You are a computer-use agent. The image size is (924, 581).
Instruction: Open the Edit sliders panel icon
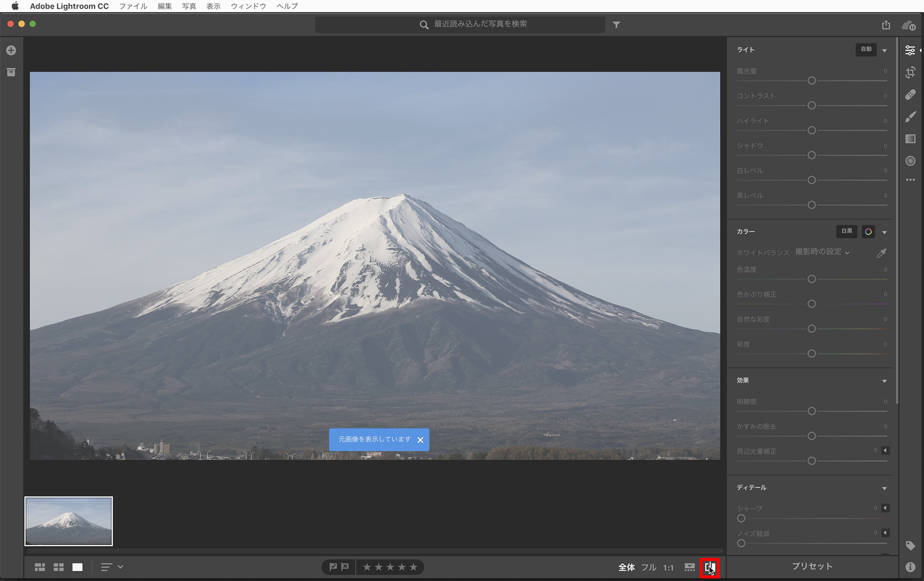tap(910, 50)
